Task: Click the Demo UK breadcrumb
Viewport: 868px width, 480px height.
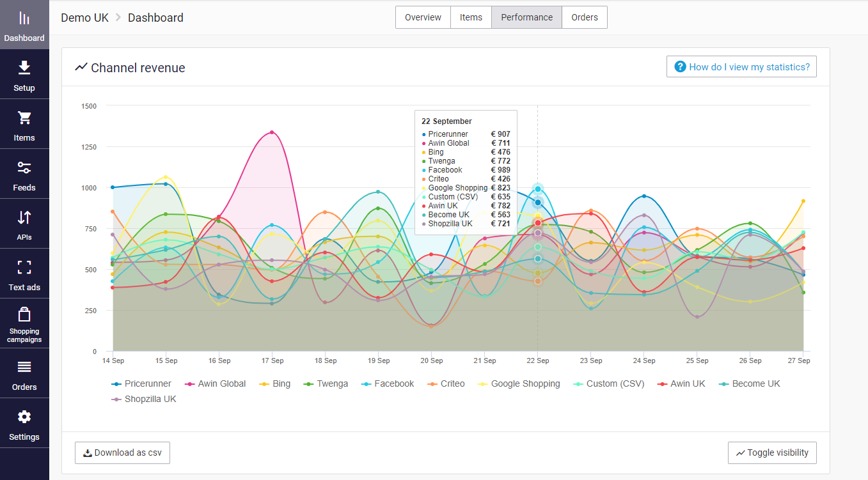Action: 84,18
